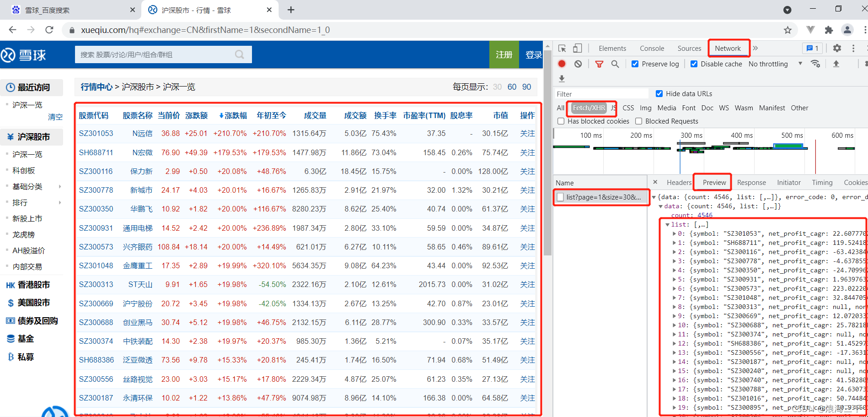This screenshot has width=868, height=417.
Task: Open the No throttling dropdown
Action: click(776, 64)
